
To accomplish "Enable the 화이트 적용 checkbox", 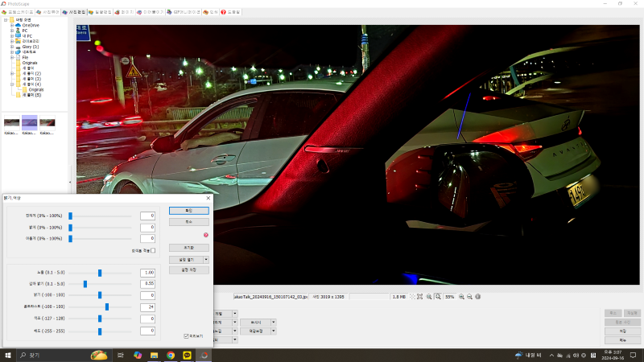I will point(153,250).
